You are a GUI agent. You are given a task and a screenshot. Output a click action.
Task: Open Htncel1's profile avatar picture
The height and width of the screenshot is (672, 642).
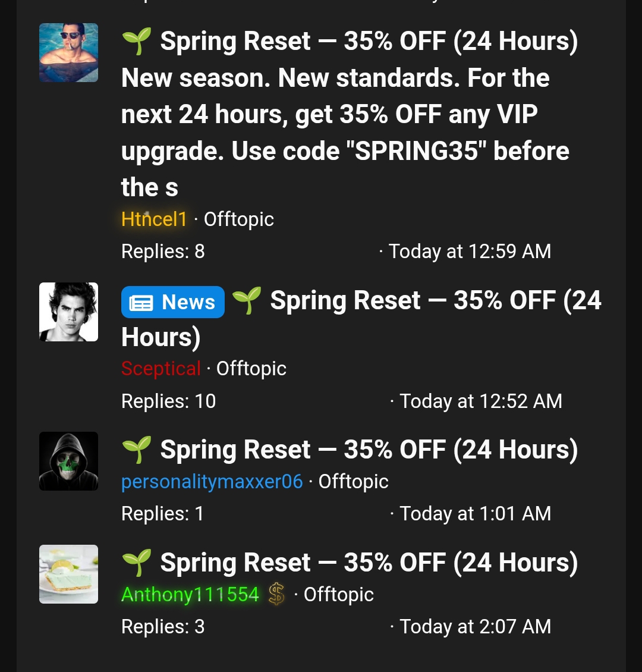[x=68, y=52]
